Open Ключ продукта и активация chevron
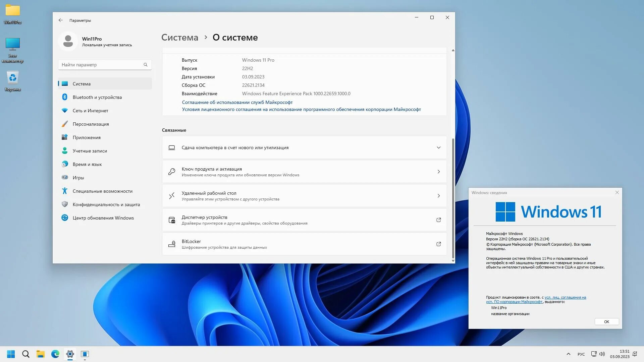Screen dimensions: 644x362 [438, 171]
